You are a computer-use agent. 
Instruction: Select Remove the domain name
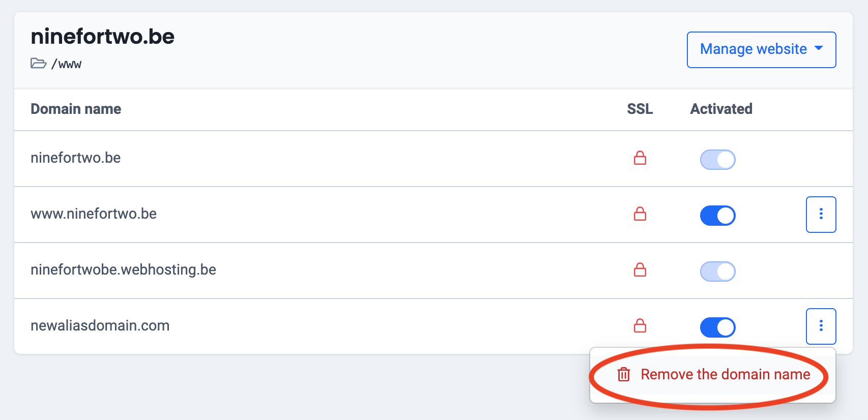point(725,375)
